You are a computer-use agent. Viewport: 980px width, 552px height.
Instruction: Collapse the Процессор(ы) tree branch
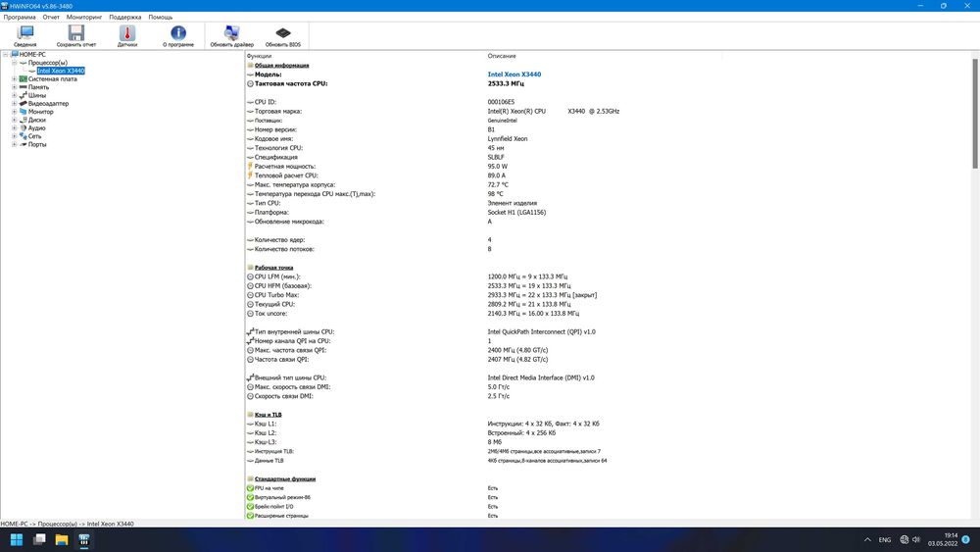click(x=15, y=63)
